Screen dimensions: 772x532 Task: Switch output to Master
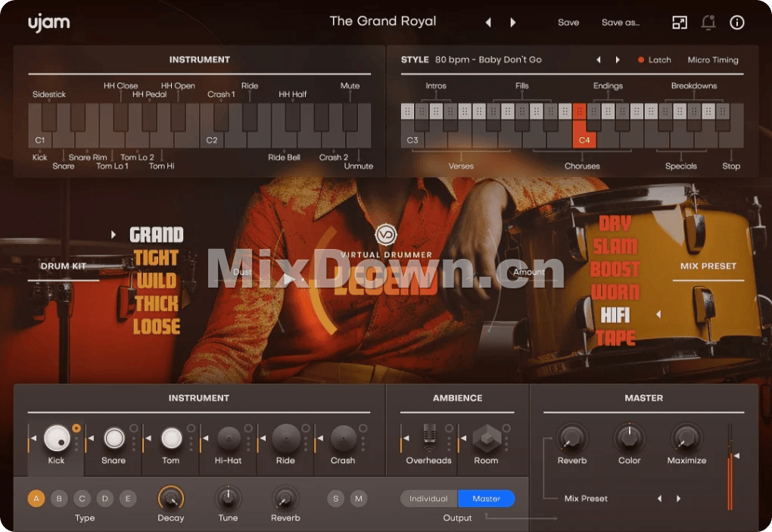coord(487,499)
